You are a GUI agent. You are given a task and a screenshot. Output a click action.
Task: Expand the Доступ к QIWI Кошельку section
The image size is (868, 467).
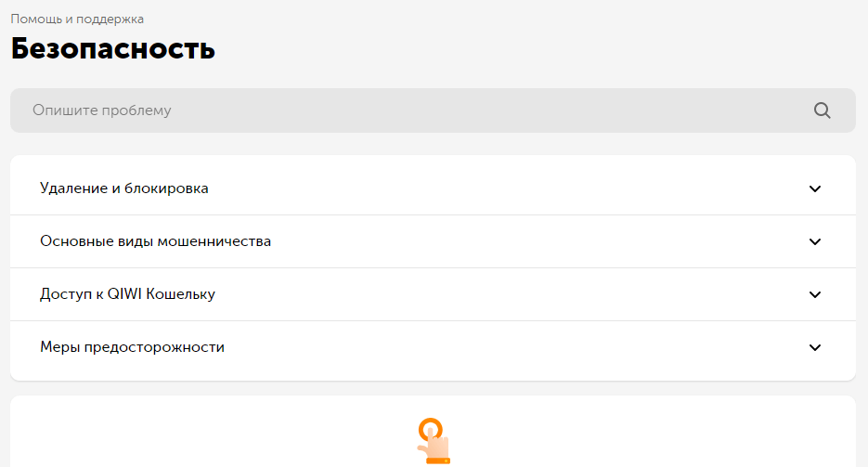(433, 294)
